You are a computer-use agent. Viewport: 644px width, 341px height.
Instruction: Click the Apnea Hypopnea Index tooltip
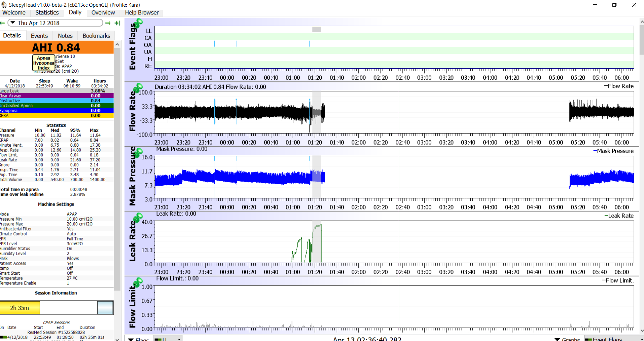[x=44, y=63]
